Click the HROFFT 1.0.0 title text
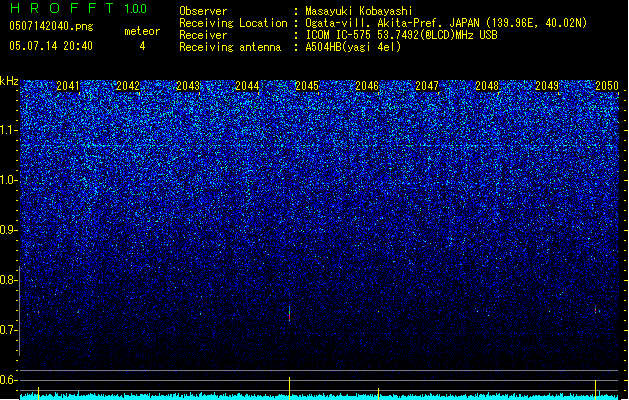Image resolution: width=629 pixels, height=400 pixels. [x=79, y=8]
